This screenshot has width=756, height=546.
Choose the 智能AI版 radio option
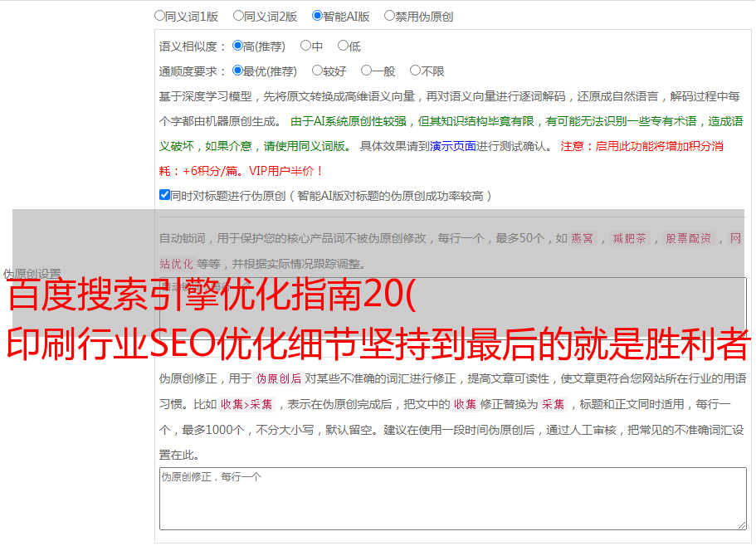317,16
